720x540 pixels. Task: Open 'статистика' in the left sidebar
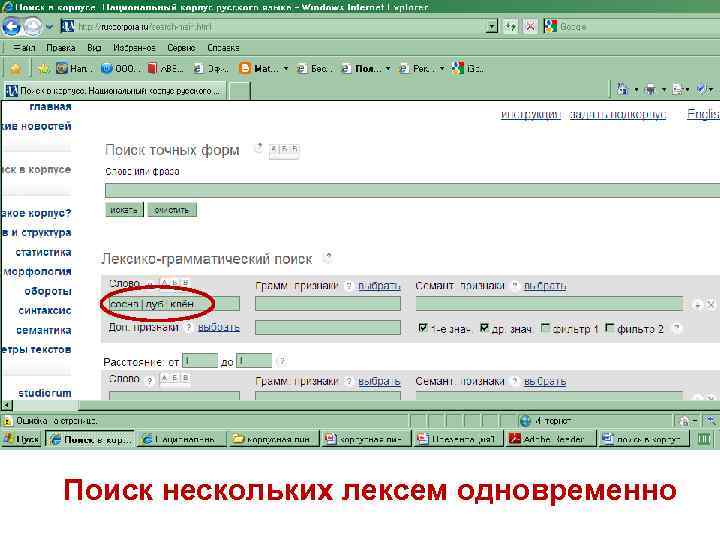[x=44, y=252]
